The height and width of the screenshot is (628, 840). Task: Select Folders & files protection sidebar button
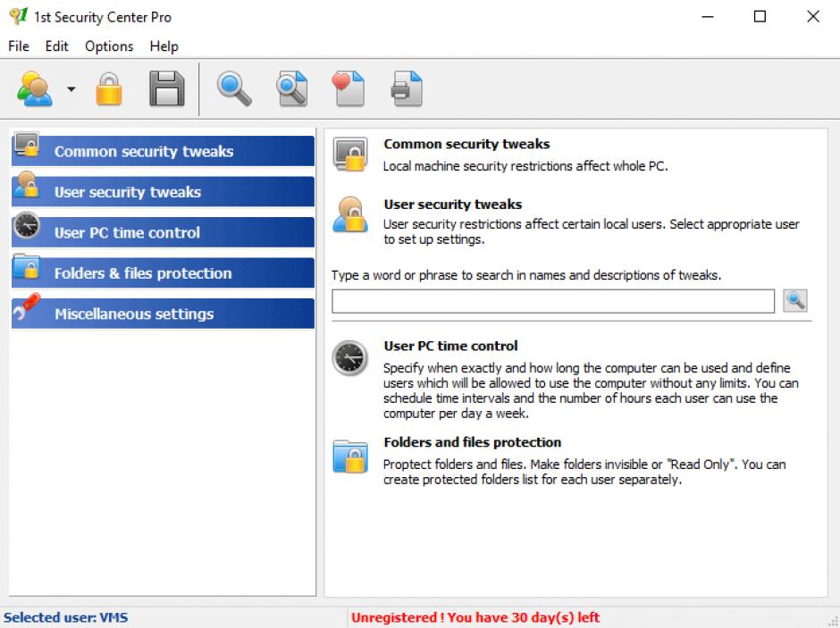point(163,273)
